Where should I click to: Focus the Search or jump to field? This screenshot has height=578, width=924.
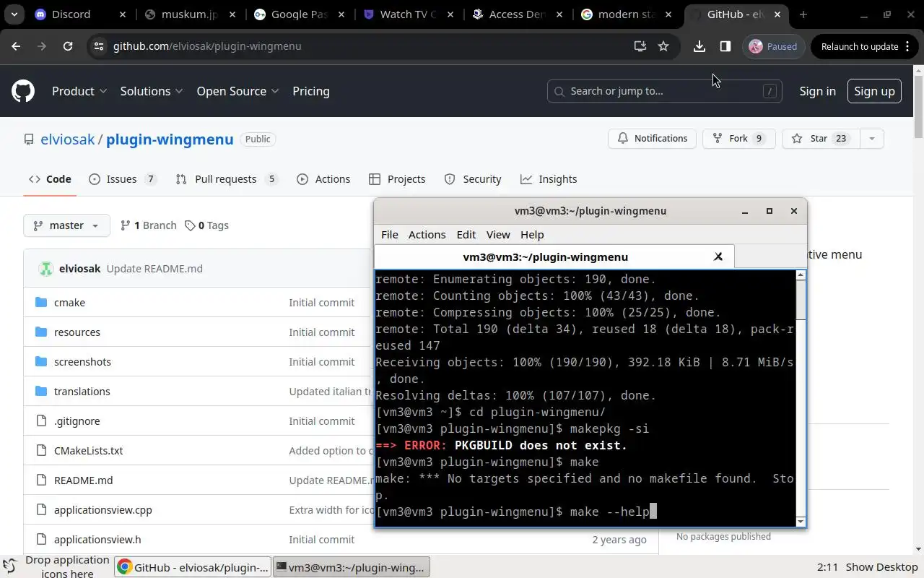click(x=664, y=91)
